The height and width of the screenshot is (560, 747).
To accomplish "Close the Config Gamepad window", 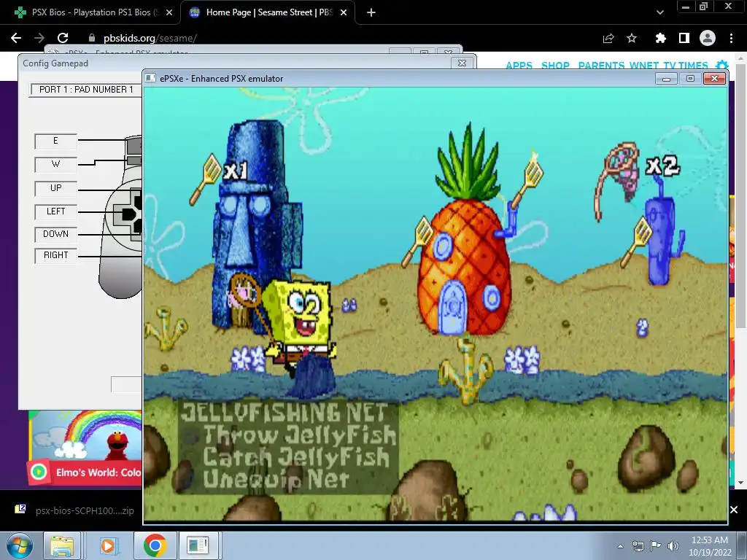I will coord(462,63).
